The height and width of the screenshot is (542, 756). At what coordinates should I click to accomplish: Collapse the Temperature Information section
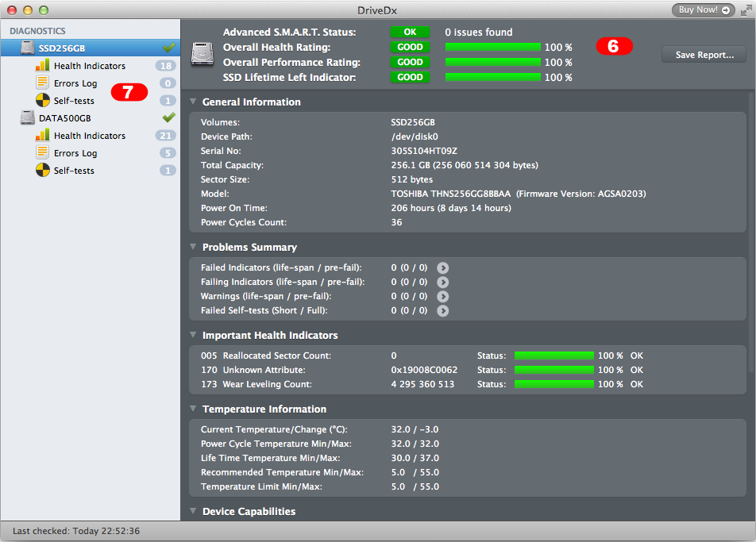[193, 409]
